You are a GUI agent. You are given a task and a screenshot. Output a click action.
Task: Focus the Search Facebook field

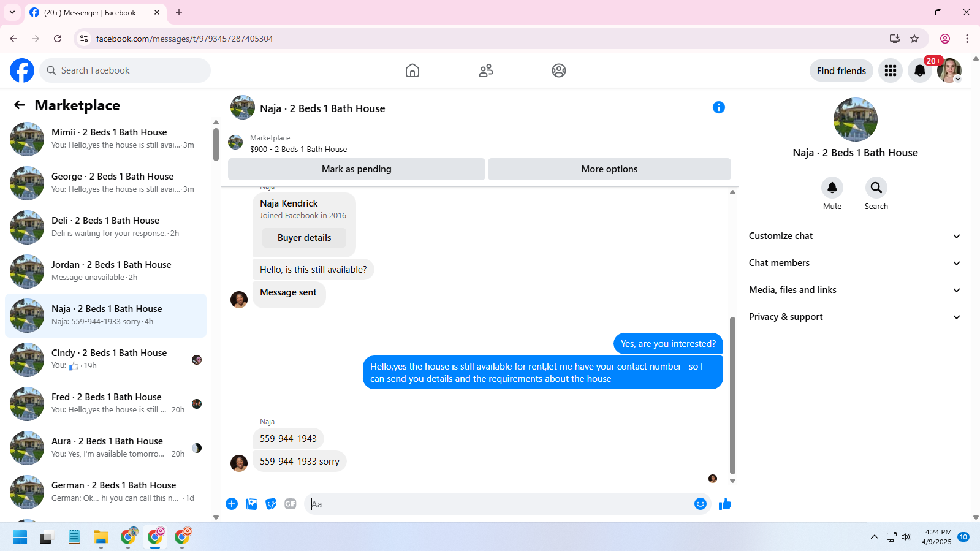coord(125,70)
